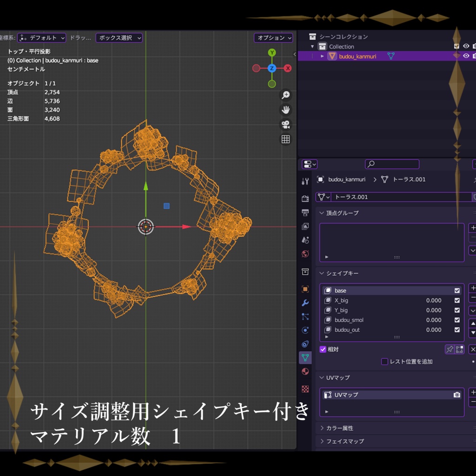Open the Material properties tab

tap(305, 370)
